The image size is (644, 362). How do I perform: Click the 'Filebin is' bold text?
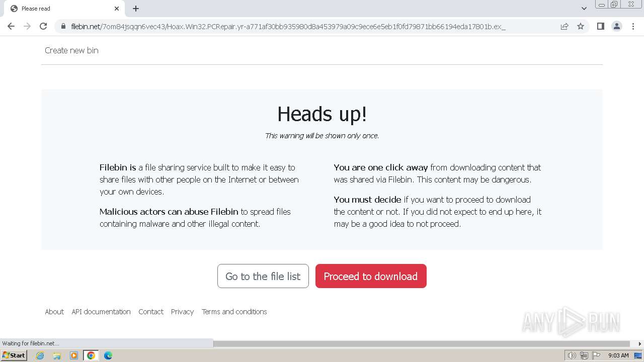pos(118,167)
